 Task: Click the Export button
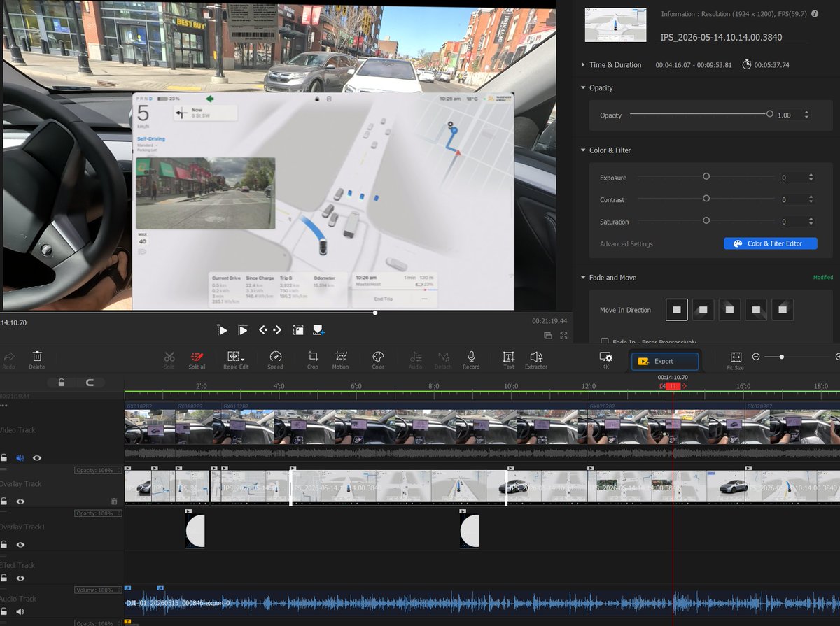point(665,361)
